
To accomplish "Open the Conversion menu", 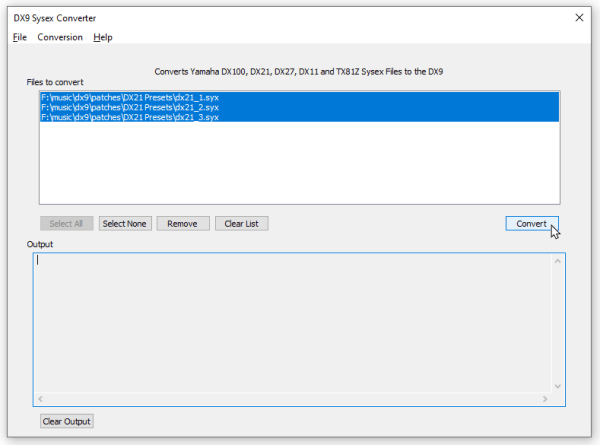I will coord(59,37).
